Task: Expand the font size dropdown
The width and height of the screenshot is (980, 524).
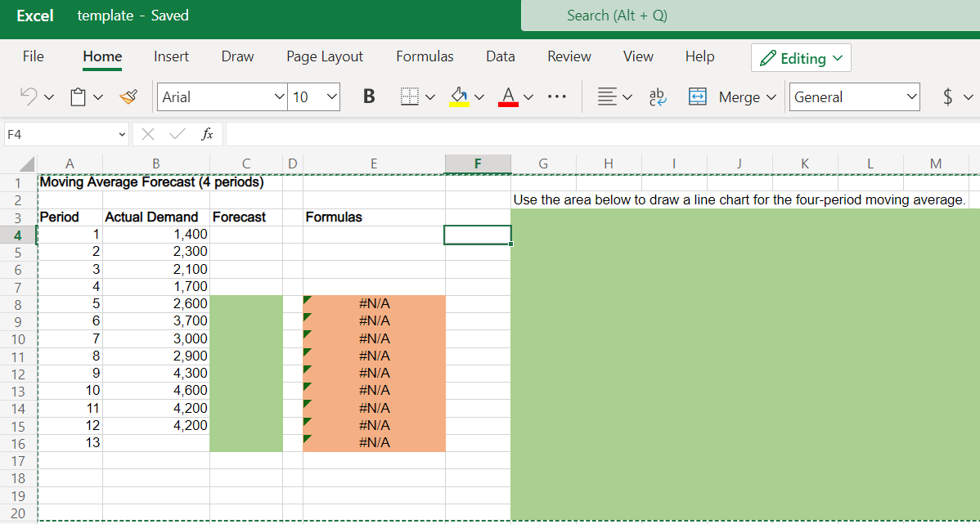Action: (314, 96)
